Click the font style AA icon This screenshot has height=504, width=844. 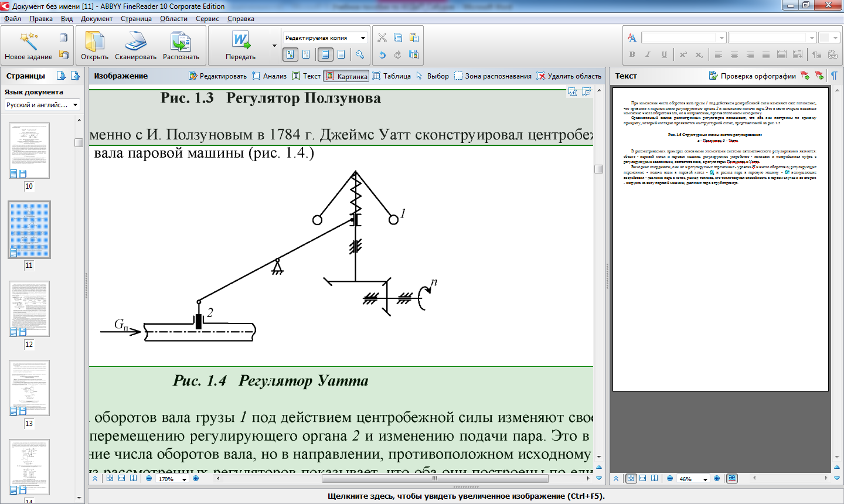(x=632, y=38)
